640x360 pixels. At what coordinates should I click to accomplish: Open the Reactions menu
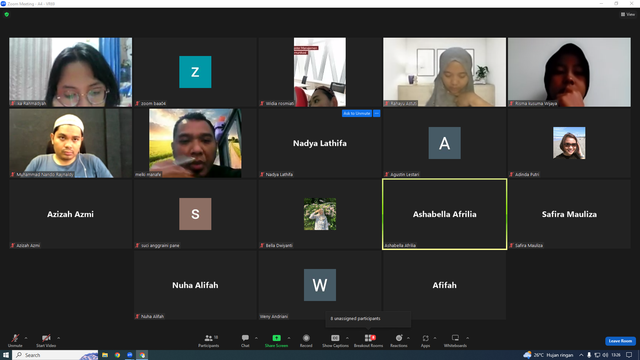pyautogui.click(x=399, y=340)
